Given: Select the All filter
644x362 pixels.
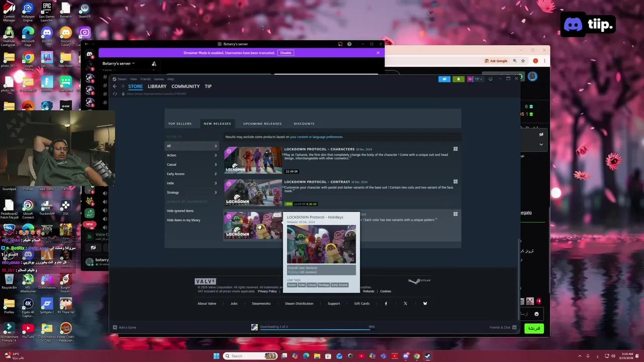Looking at the screenshot, I should pyautogui.click(x=192, y=146).
